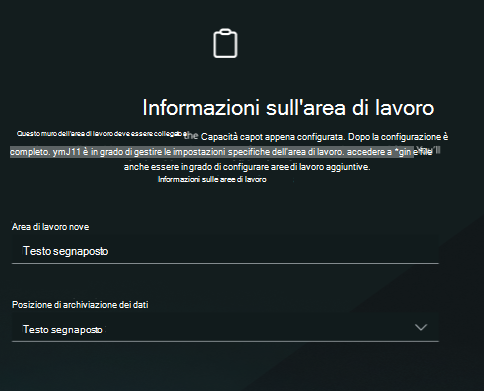This screenshot has height=391, width=484.
Task: Focus the Area di lavoro nove input field
Action: point(225,250)
